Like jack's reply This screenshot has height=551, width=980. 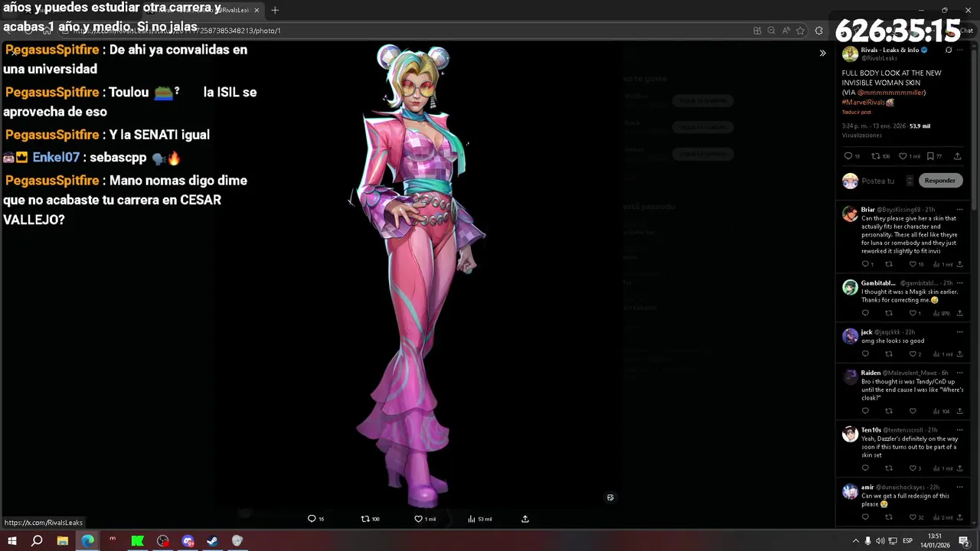[x=913, y=354]
